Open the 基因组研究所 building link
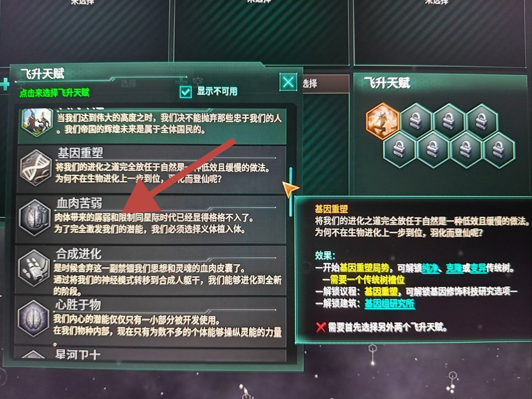 pos(389,303)
